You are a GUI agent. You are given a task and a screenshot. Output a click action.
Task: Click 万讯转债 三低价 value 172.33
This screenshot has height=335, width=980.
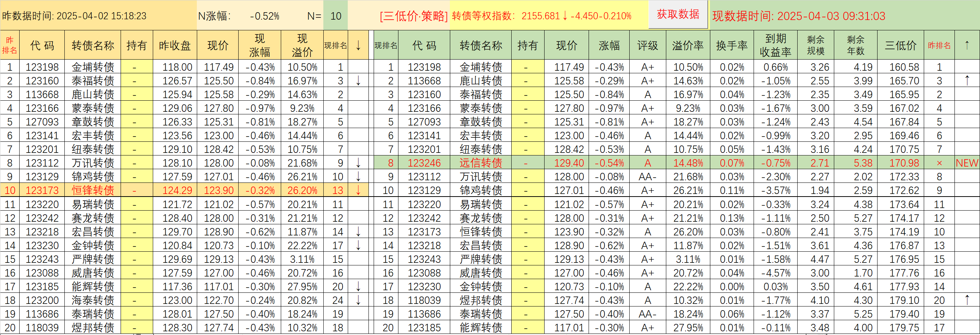click(900, 177)
